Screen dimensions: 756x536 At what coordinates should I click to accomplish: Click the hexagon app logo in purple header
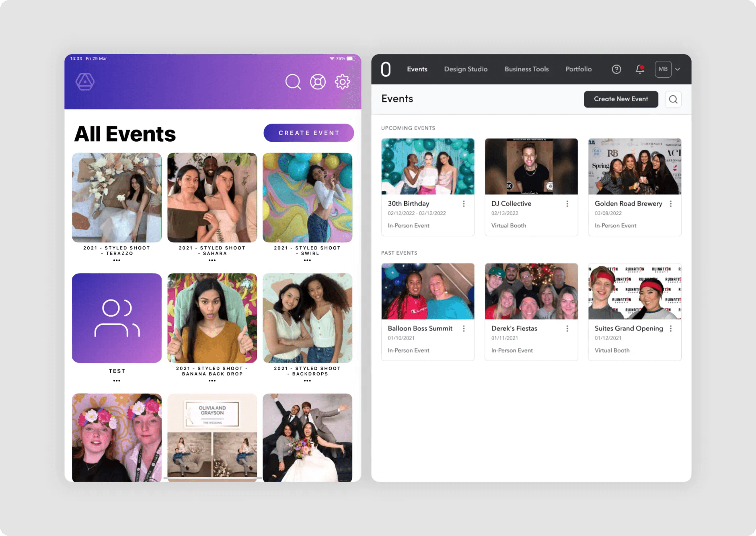tap(85, 82)
